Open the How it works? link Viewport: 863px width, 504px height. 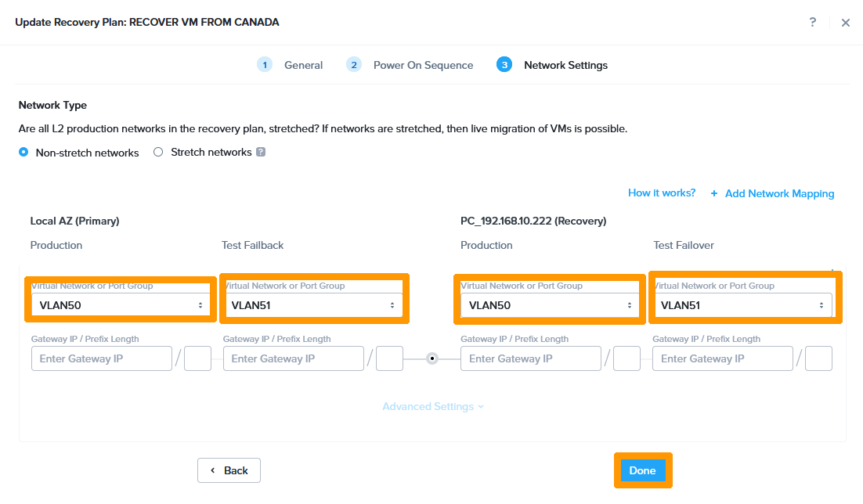pos(661,193)
